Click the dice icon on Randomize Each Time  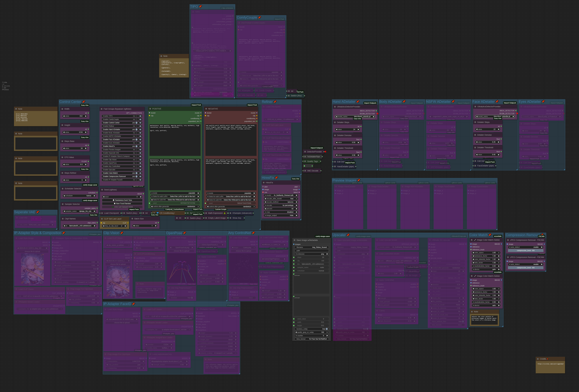[x=114, y=200]
